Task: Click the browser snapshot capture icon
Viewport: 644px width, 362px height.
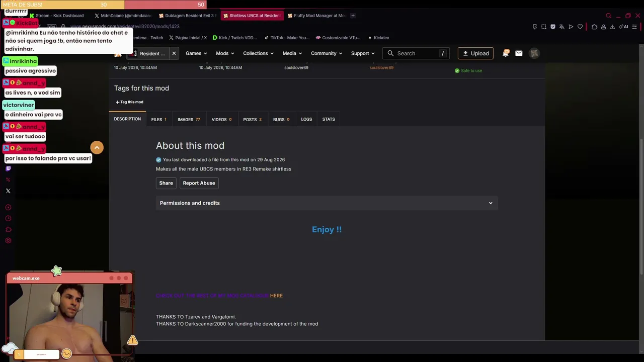Action: (543, 27)
